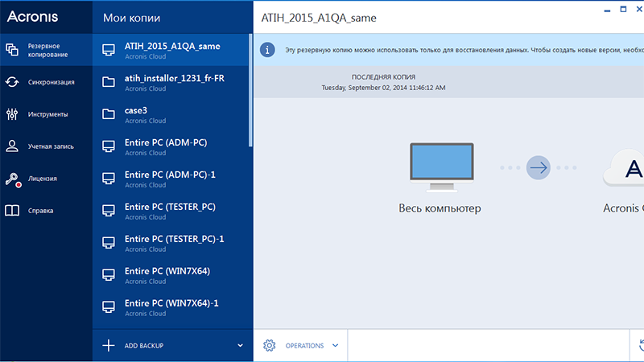Click the ADD BACKUP button
The image size is (644, 362).
[172, 346]
